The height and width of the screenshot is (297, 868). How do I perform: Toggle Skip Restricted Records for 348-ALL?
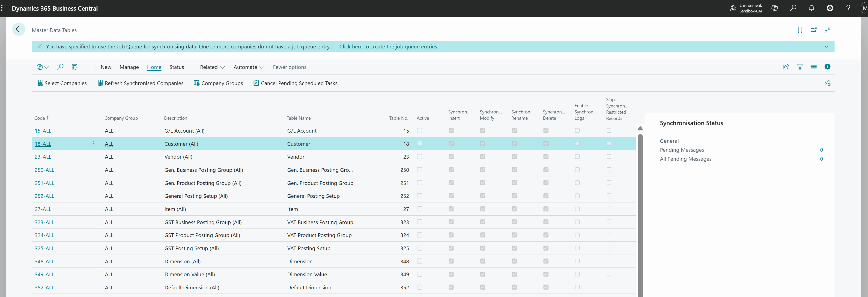coord(609,261)
